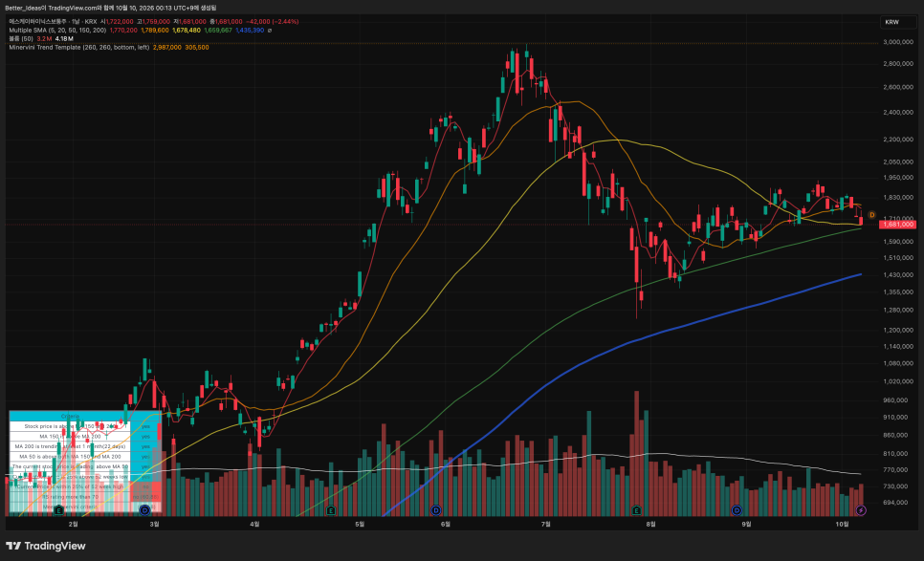This screenshot has height=561, width=924.
Task: Click the dividend D marker just before 6월
Action: point(436,509)
